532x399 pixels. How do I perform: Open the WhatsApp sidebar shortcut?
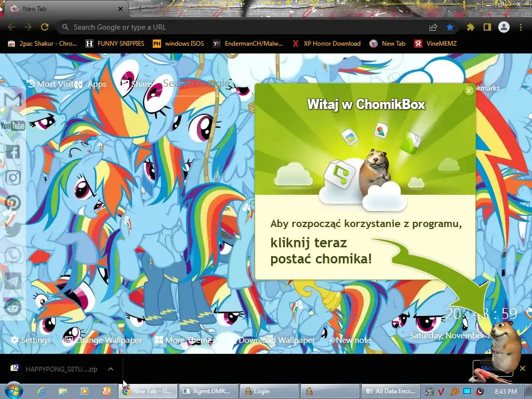coord(13,255)
